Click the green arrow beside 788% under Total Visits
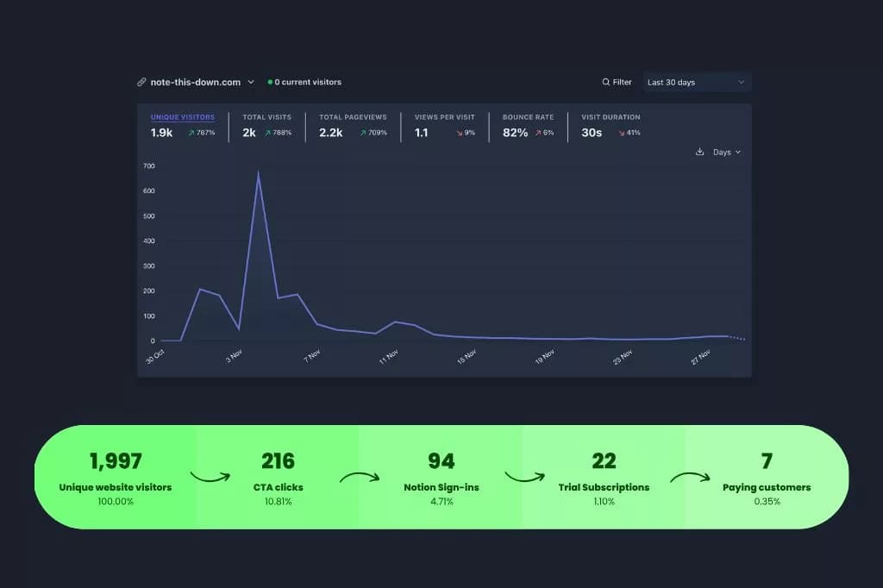This screenshot has height=588, width=883. click(267, 133)
